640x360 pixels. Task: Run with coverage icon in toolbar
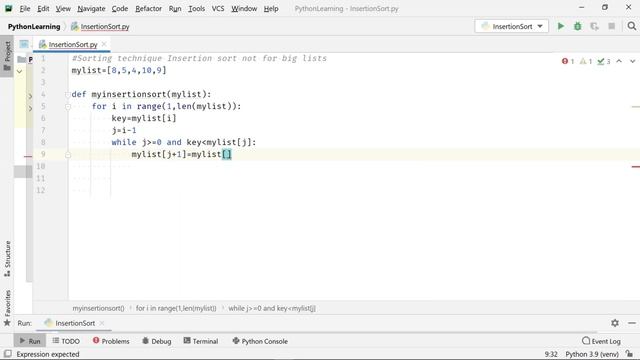(x=594, y=26)
